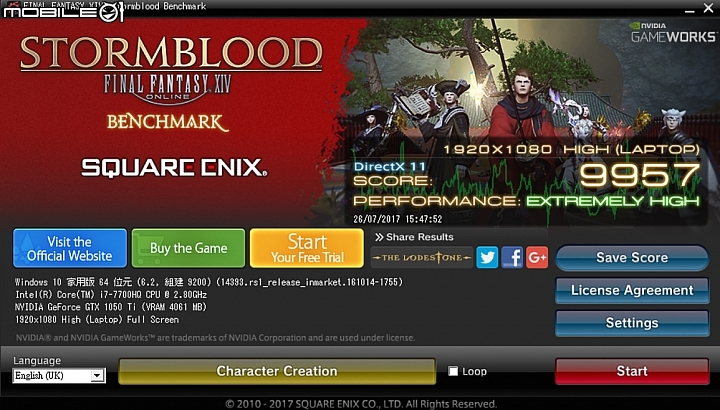Launch Character Creation
This screenshot has width=720, height=410.
click(x=277, y=371)
